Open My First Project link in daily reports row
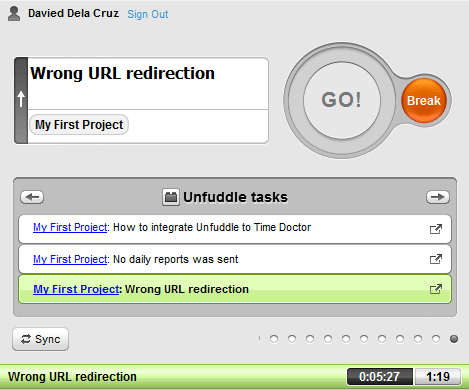 [x=70, y=259]
